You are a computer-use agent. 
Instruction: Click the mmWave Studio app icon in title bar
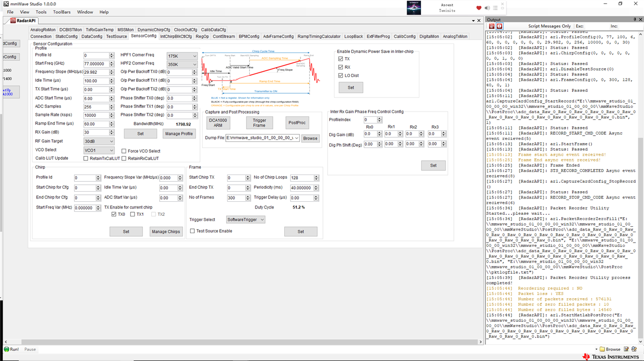pos(6,4)
